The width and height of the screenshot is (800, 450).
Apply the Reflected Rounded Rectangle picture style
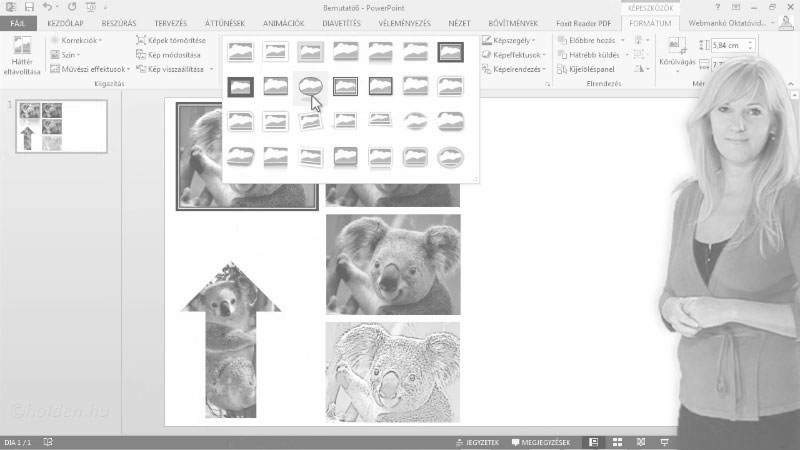(380, 52)
